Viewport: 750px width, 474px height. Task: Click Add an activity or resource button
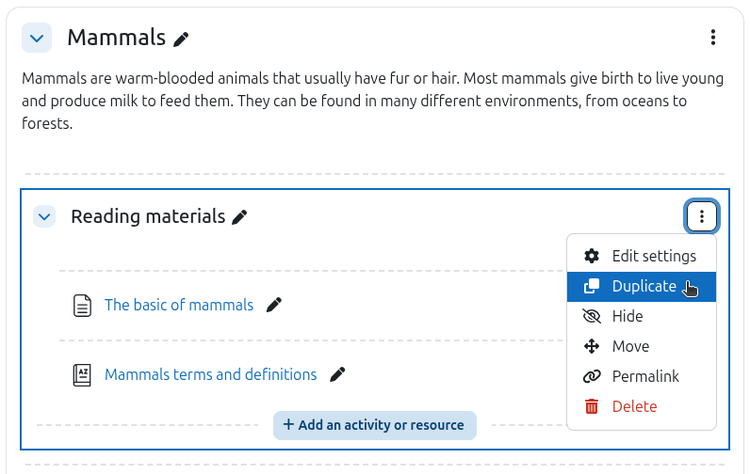point(374,425)
